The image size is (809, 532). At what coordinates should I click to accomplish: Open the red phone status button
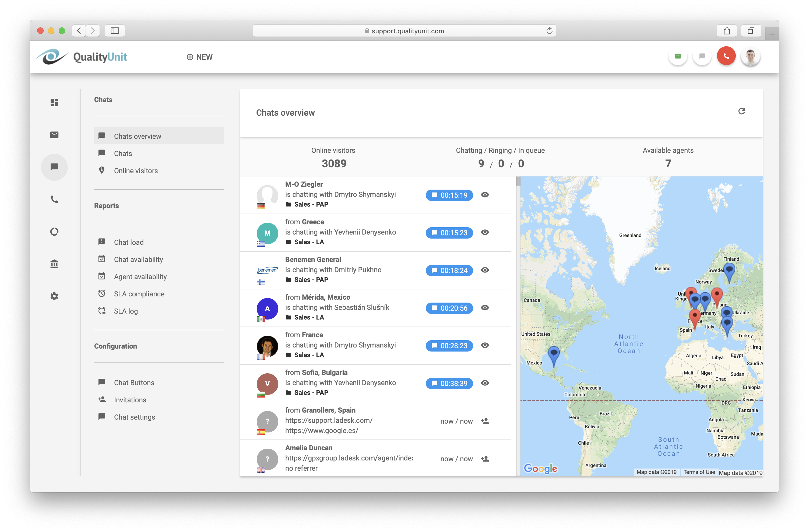click(726, 56)
